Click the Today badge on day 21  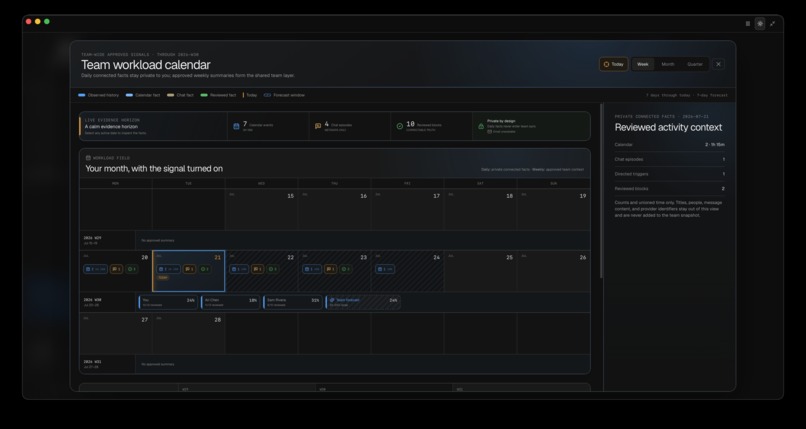click(162, 277)
